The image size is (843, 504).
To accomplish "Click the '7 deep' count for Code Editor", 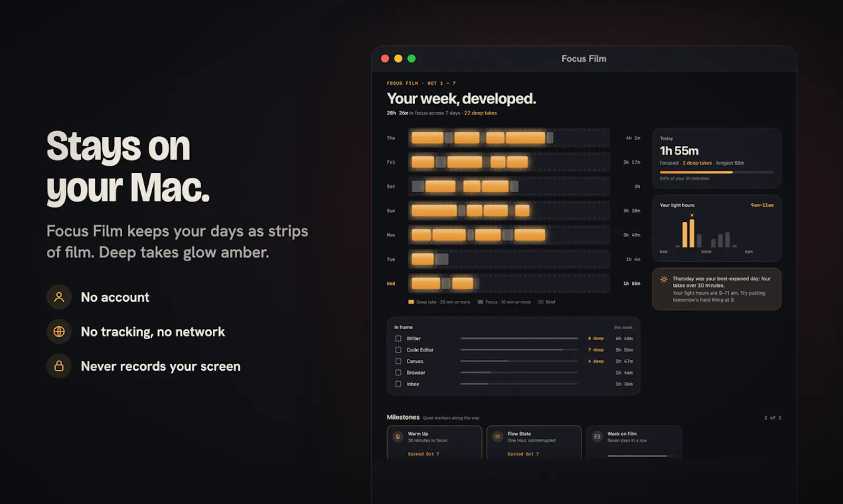I will pos(596,350).
